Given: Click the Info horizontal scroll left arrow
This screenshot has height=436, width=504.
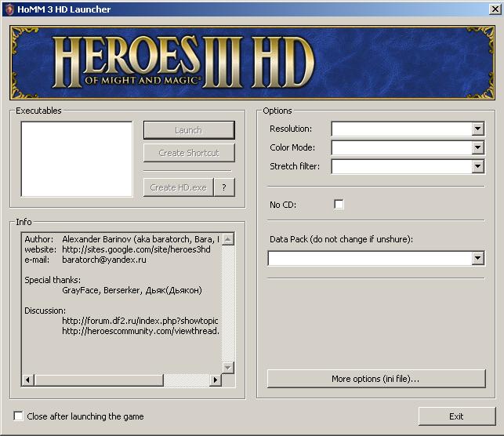Looking at the screenshot, I should click(x=28, y=380).
